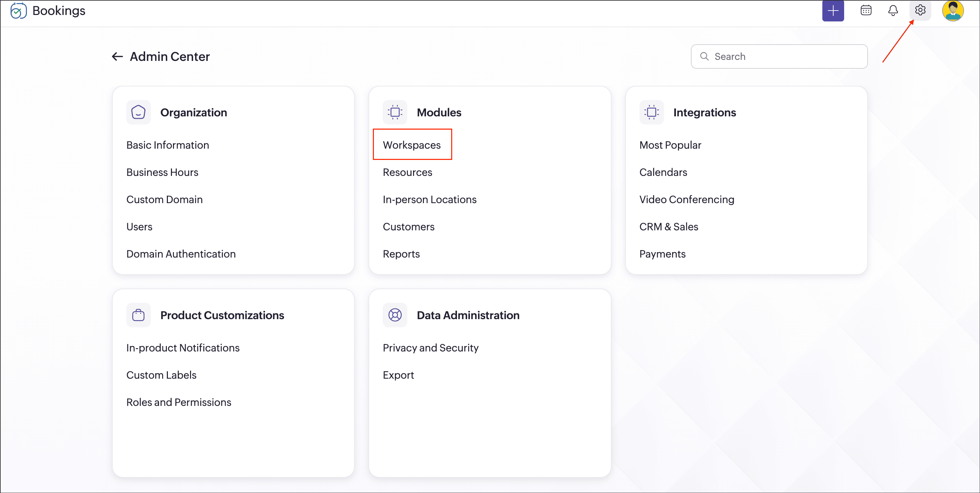Screen dimensions: 980x493
Task: Open Reports module
Action: click(x=401, y=254)
